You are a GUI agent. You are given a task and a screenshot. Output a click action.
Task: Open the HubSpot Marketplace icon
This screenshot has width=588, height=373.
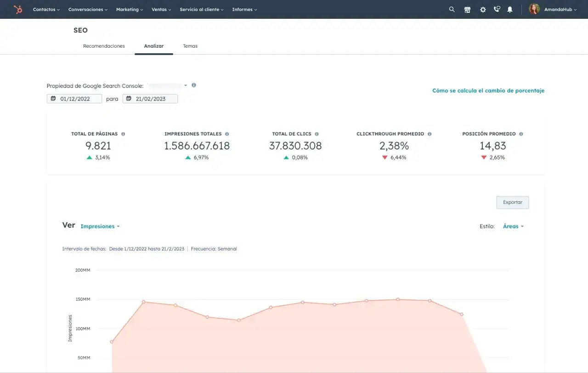[467, 9]
